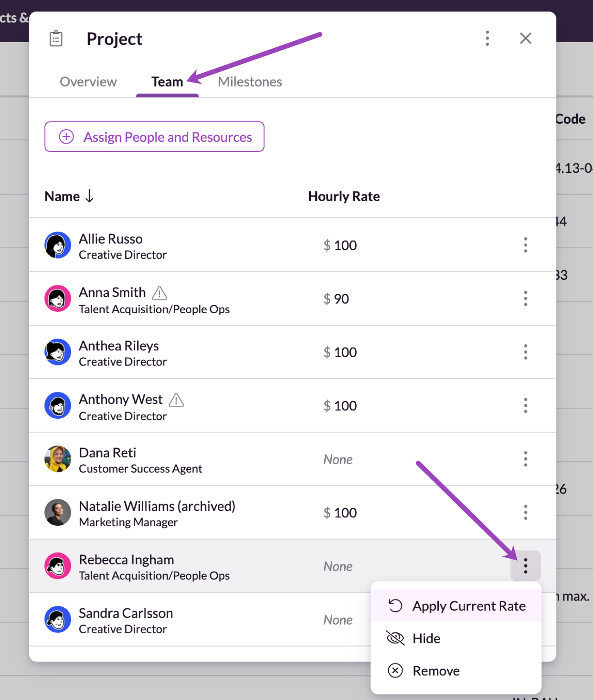Toggle Name column sort arrow
This screenshot has height=700, width=593.
(89, 196)
